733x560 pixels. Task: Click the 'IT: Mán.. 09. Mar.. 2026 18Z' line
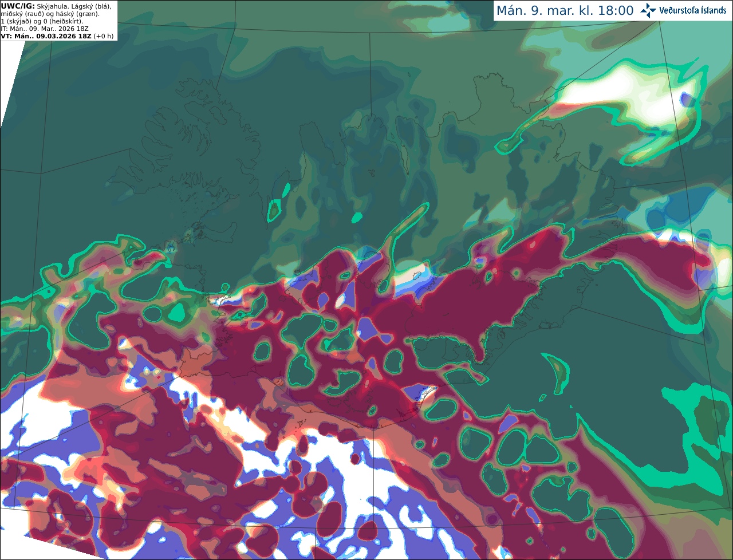tap(46, 29)
